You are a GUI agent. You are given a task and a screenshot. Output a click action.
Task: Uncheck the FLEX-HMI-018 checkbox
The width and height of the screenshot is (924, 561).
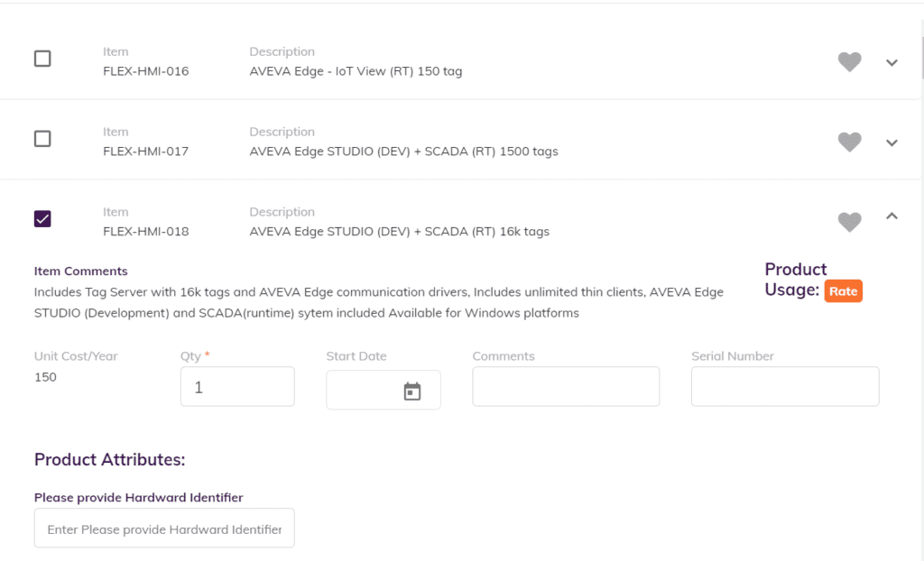click(x=42, y=219)
